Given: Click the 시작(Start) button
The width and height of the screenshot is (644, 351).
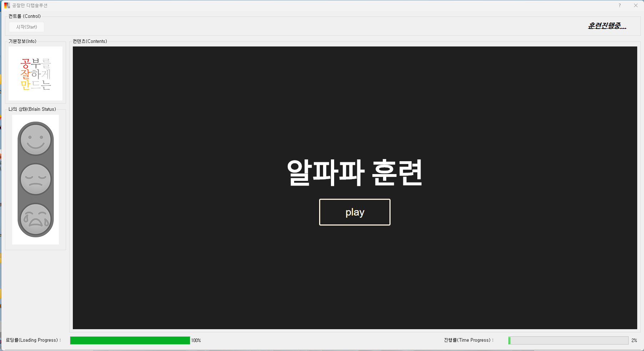Looking at the screenshot, I should [x=26, y=27].
